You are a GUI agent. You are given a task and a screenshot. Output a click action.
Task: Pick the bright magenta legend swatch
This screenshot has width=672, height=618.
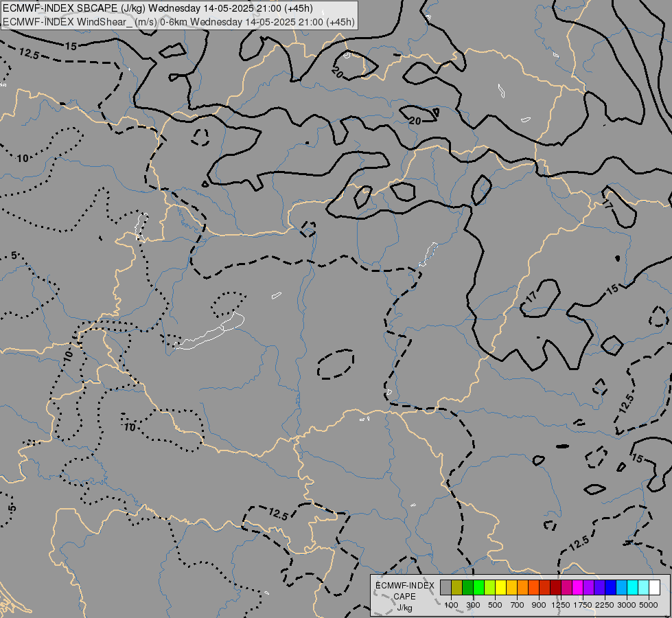pyautogui.click(x=578, y=587)
